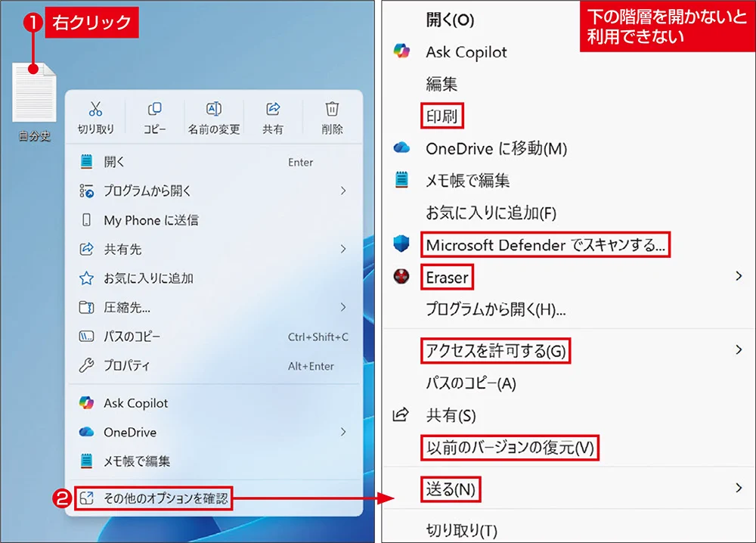The height and width of the screenshot is (543, 756).
Task: Choose Ask Copilot in the left menu
Action: click(214, 402)
